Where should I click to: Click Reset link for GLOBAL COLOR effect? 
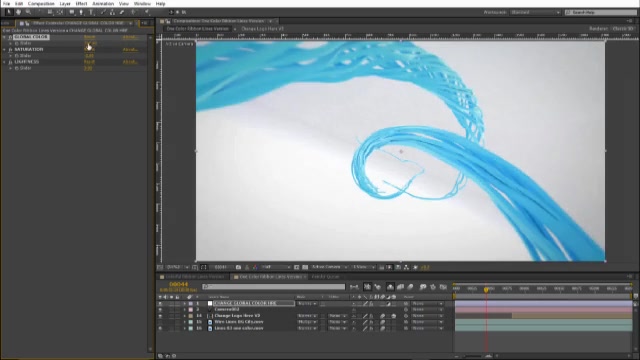click(x=89, y=37)
